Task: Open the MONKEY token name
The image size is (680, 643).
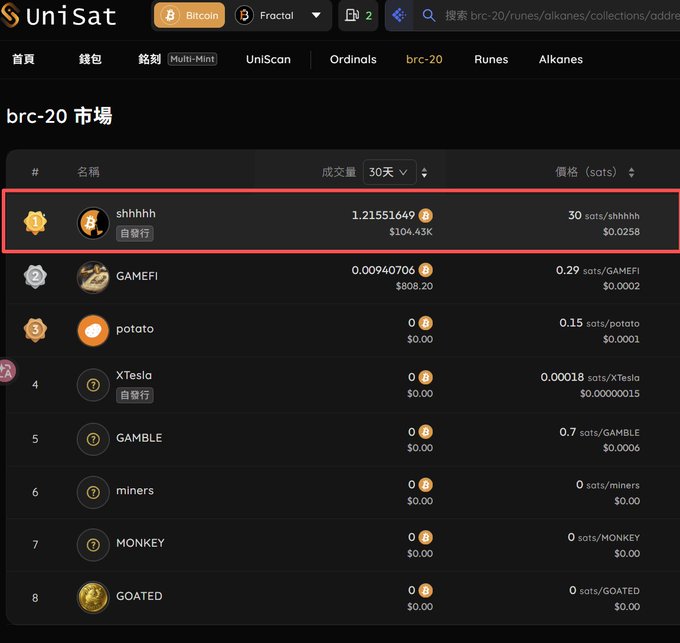Action: pyautogui.click(x=141, y=543)
